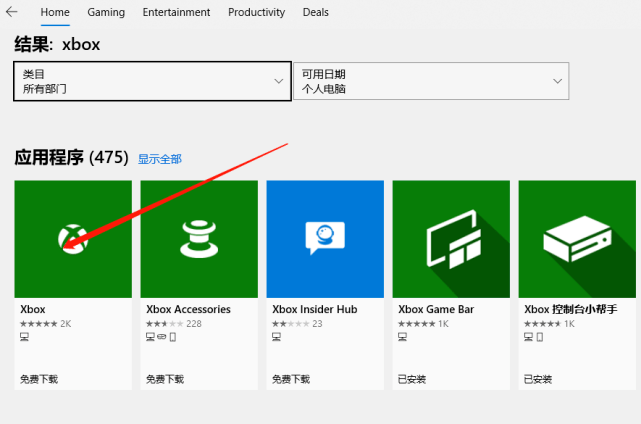641x424 pixels.
Task: Open the Xbox Accessories app icon
Action: [199, 239]
